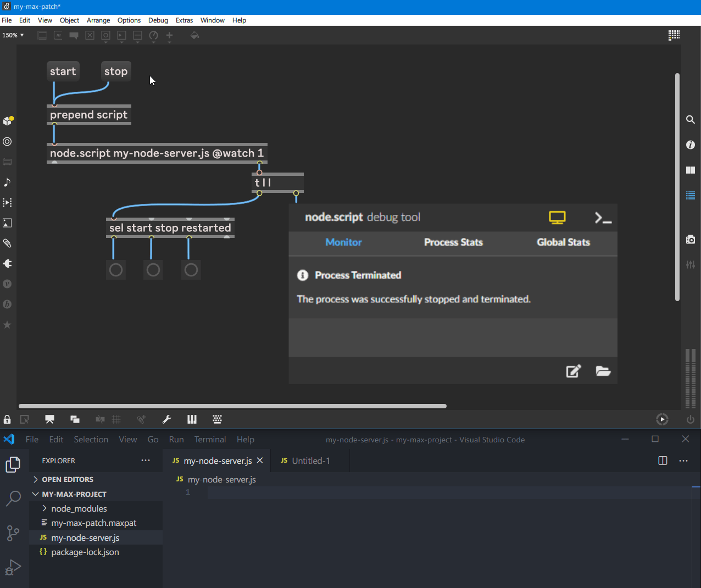Open the format paint bucket palette
The height and width of the screenshot is (588, 701).
[x=194, y=35]
